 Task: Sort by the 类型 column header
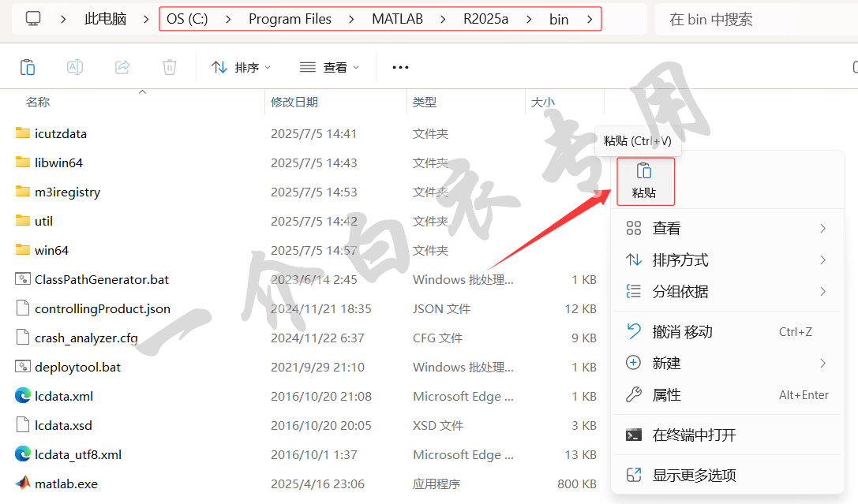(x=425, y=103)
